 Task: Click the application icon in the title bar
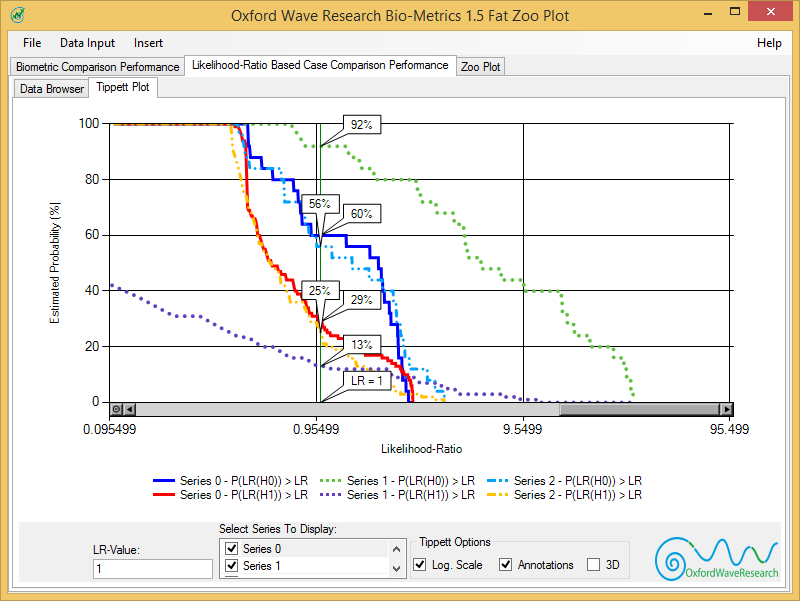(17, 15)
